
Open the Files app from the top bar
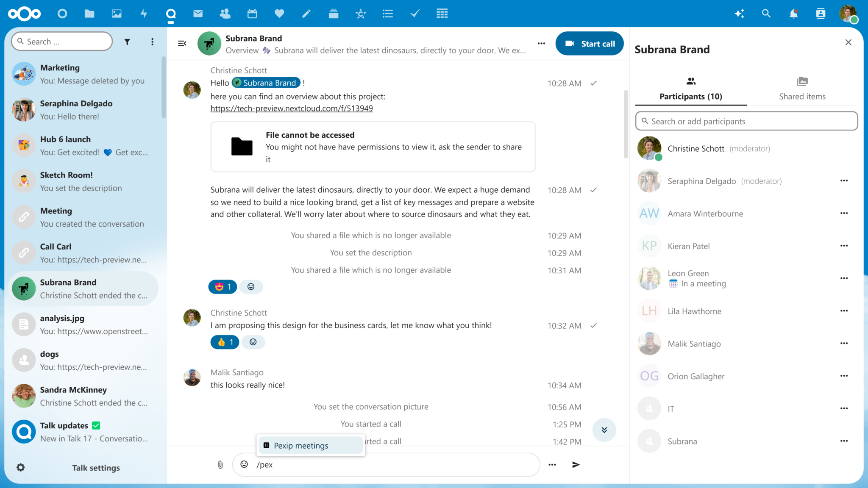click(x=89, y=13)
